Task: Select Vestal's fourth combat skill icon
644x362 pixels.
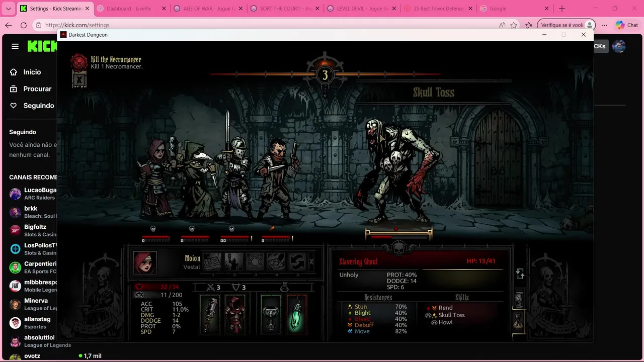Action: 276,261
